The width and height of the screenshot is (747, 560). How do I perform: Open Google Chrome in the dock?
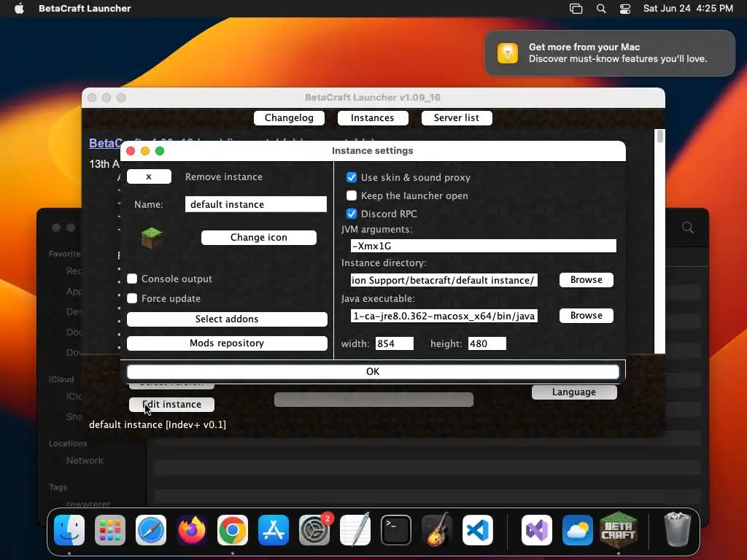(233, 529)
